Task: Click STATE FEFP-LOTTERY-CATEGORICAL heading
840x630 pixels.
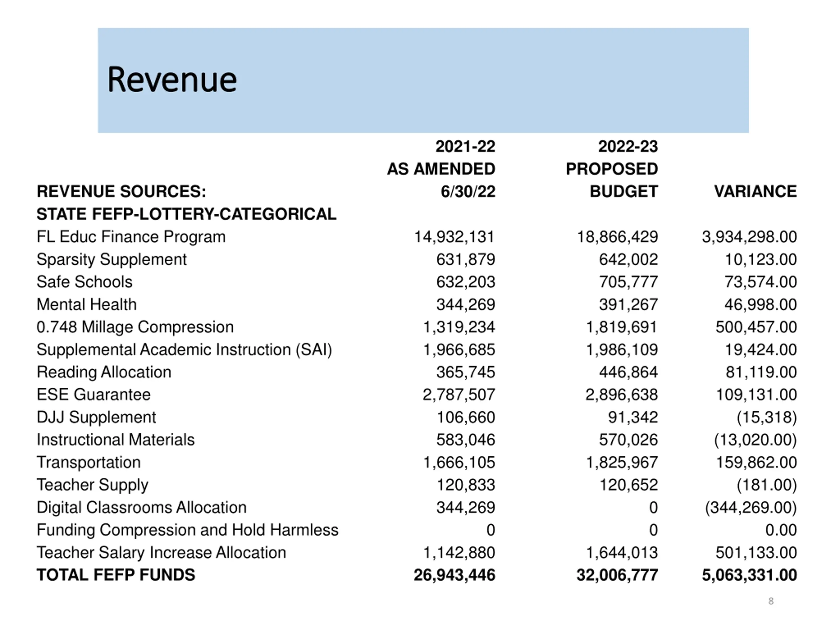Action: tap(186, 214)
